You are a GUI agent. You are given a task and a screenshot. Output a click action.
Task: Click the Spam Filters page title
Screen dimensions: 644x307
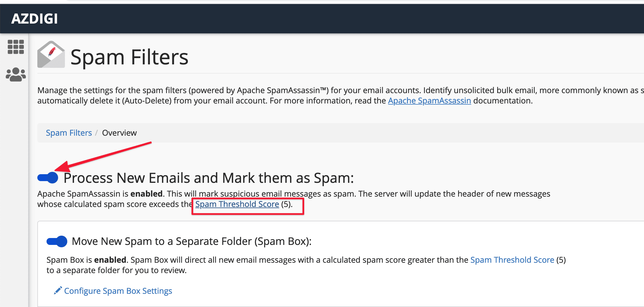click(129, 57)
